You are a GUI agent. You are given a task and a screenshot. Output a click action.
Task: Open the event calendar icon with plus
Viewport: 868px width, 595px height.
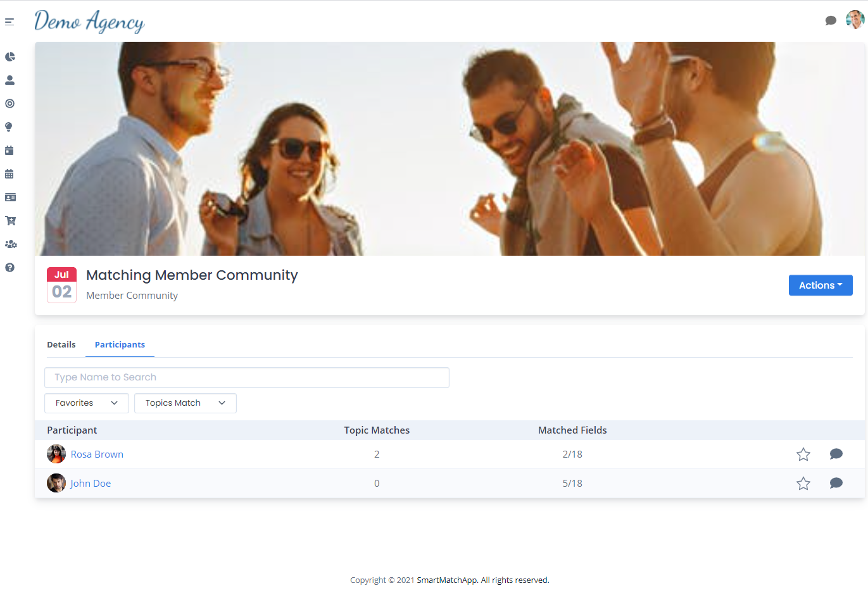[9, 150]
